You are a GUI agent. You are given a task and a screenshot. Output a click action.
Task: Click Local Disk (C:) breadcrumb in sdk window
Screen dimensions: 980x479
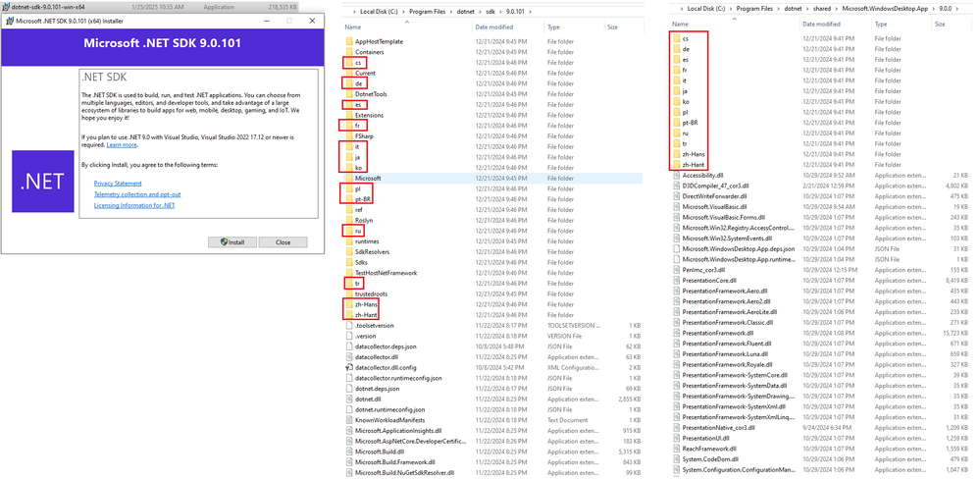tap(380, 11)
